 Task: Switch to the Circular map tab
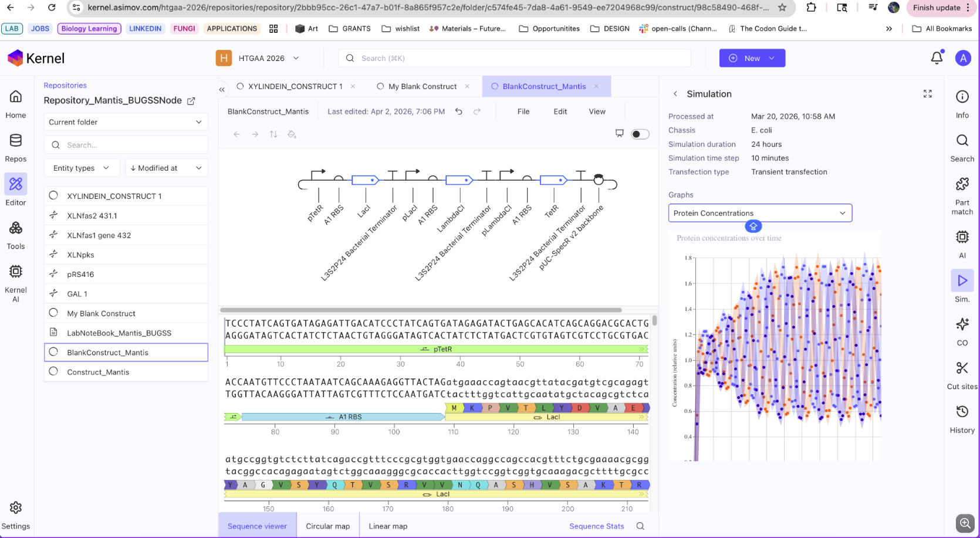tap(327, 526)
